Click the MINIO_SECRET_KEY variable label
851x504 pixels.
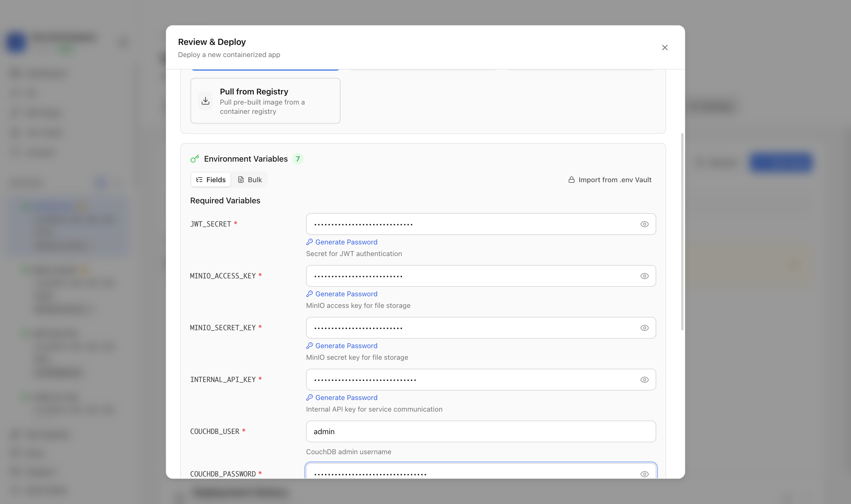pos(223,328)
